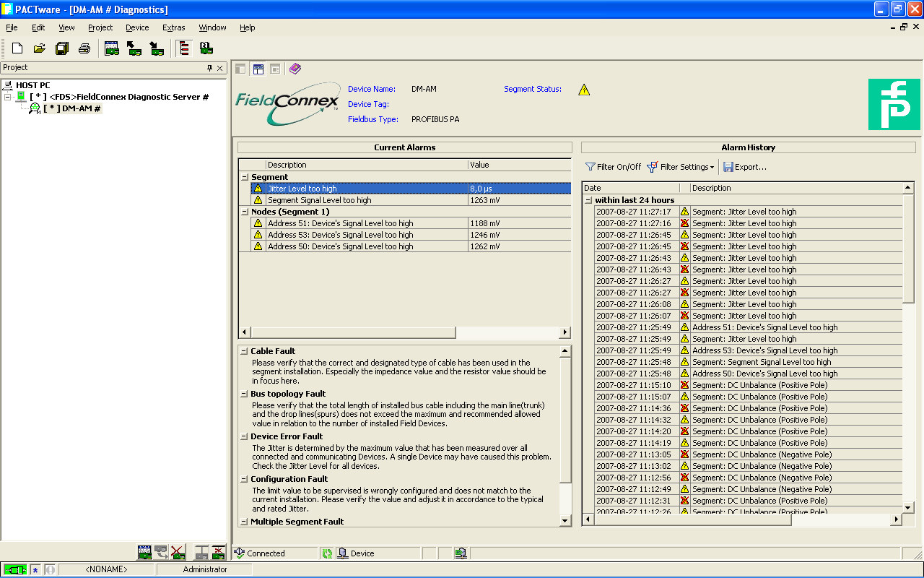
Task: Collapse the Cable Fault section
Action: [x=244, y=351]
